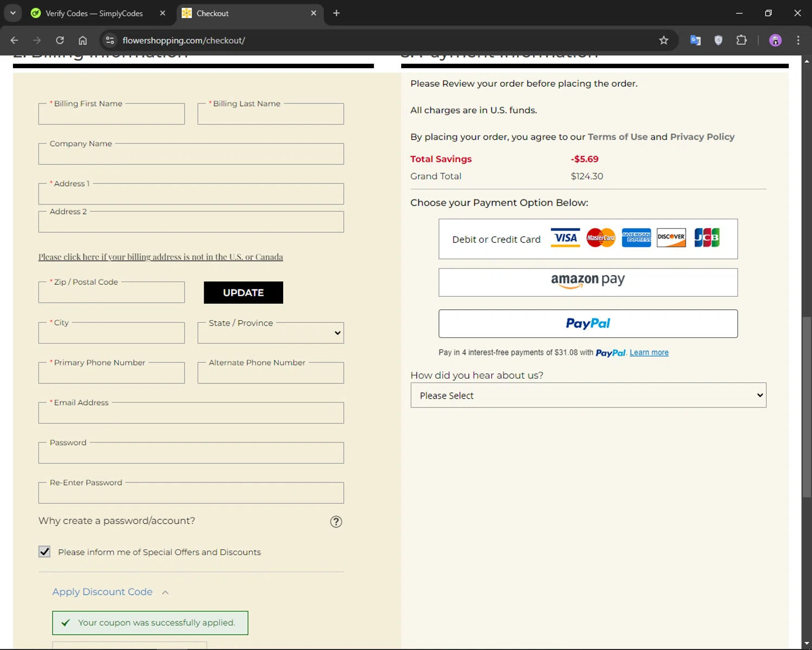Viewport: 812px width, 650px height.
Task: Close the Verify Codes tab
Action: (162, 13)
